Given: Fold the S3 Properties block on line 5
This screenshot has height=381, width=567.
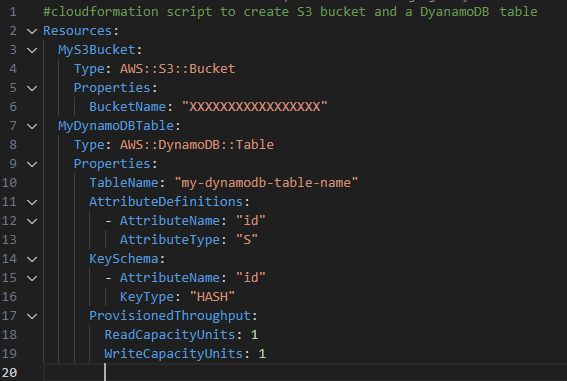Looking at the screenshot, I should (32, 88).
